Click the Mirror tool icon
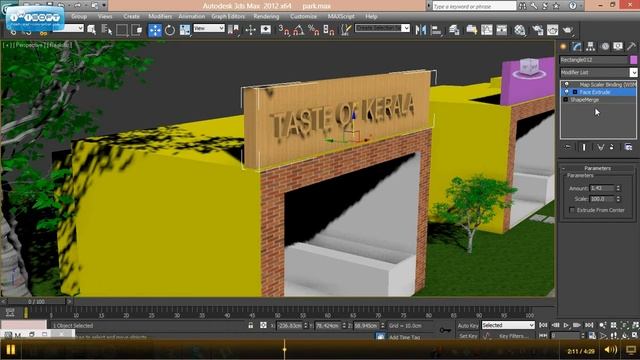The image size is (640, 360). [x=420, y=30]
